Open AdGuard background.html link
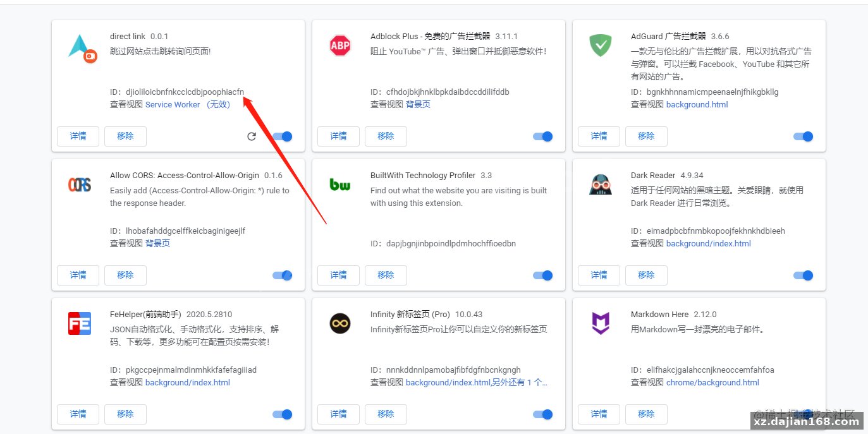868x434 pixels. click(x=697, y=105)
